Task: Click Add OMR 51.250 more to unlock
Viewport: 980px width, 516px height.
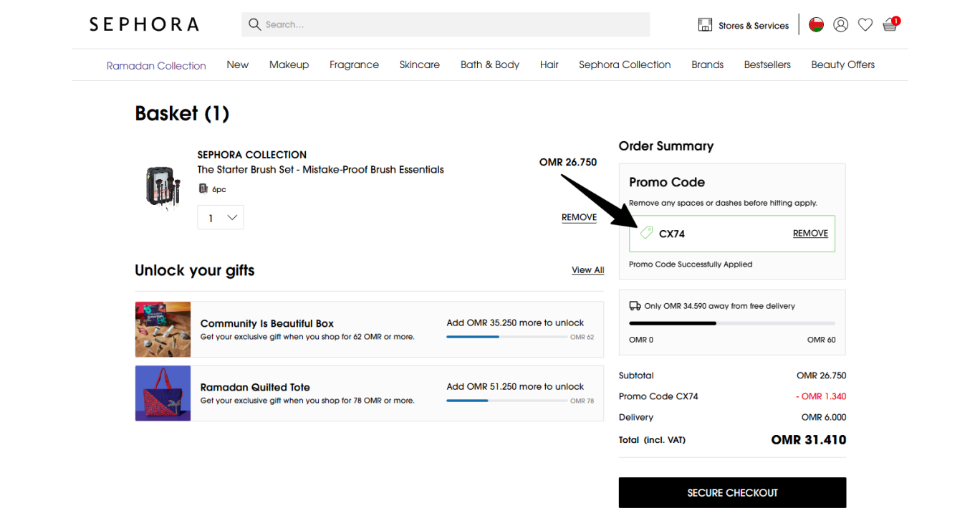Action: (515, 386)
